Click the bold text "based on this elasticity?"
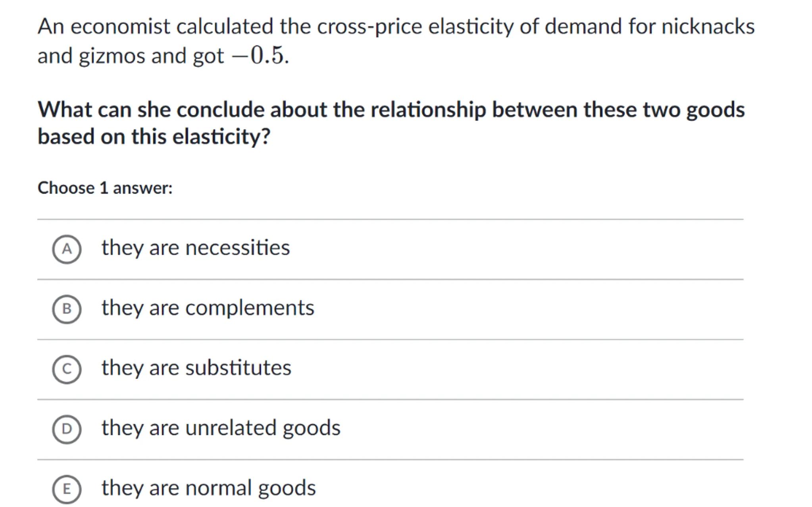The height and width of the screenshot is (507, 812). coord(154,137)
